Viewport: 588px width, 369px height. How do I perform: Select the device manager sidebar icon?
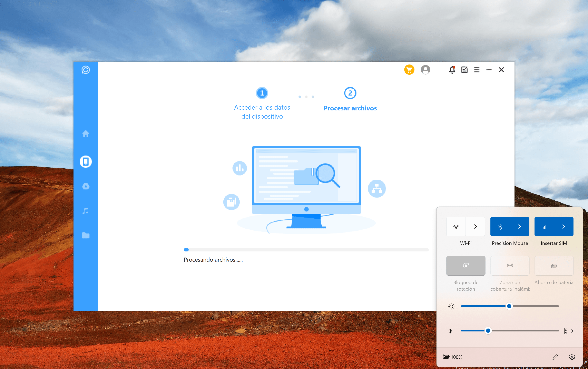coord(85,162)
